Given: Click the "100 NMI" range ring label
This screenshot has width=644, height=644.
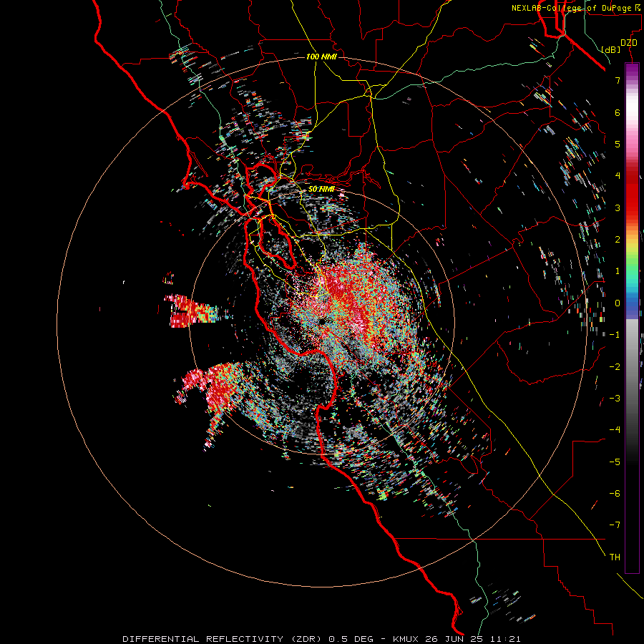Looking at the screenshot, I should (321, 57).
